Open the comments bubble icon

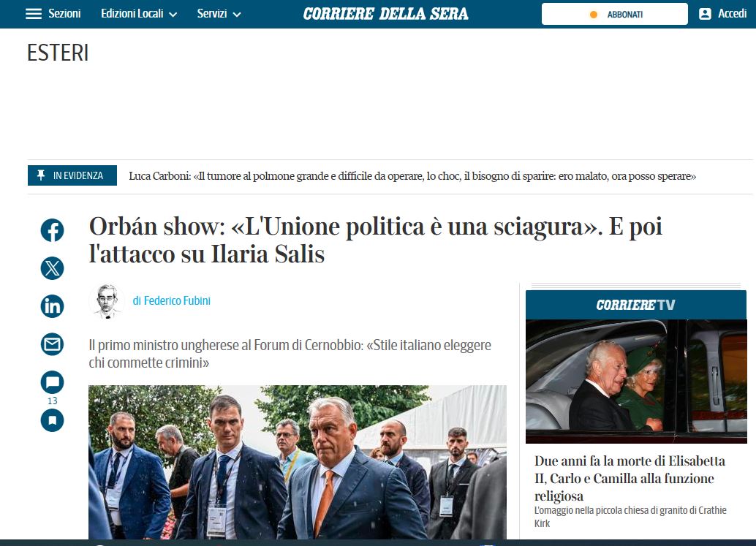(52, 382)
